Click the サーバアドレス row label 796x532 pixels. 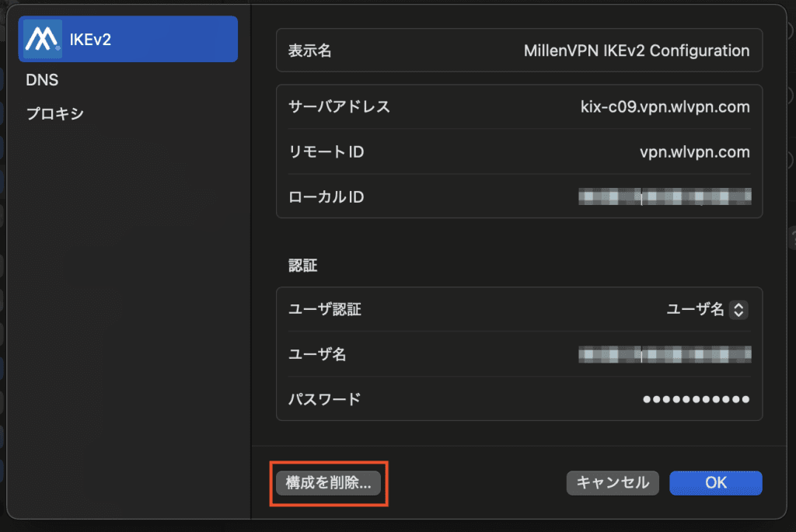pyautogui.click(x=339, y=106)
